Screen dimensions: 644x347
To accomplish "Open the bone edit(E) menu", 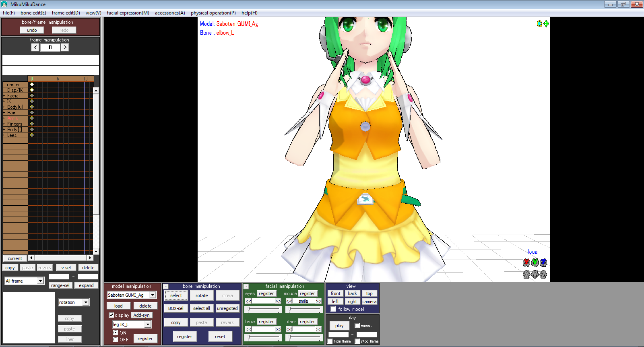I will click(x=33, y=13).
